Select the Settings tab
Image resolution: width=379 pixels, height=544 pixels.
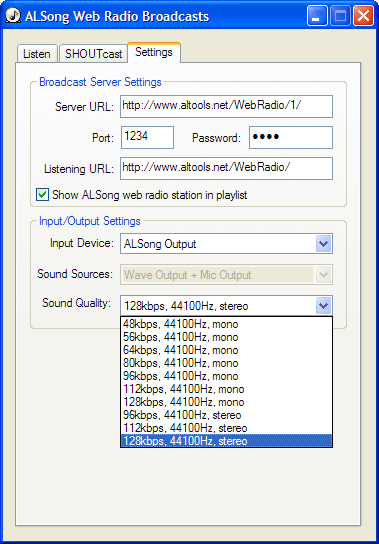[154, 52]
